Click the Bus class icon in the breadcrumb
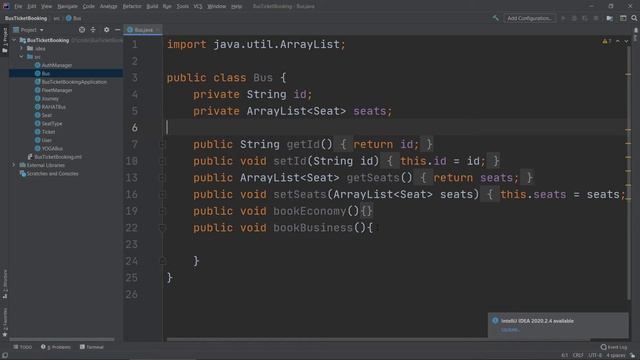Screen dimensions: 640x360 (69, 18)
